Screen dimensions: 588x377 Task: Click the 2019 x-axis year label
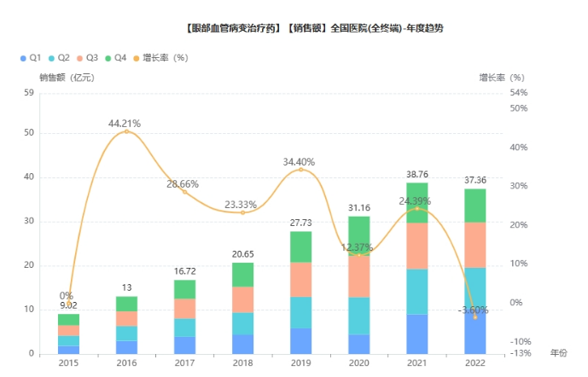301,362
